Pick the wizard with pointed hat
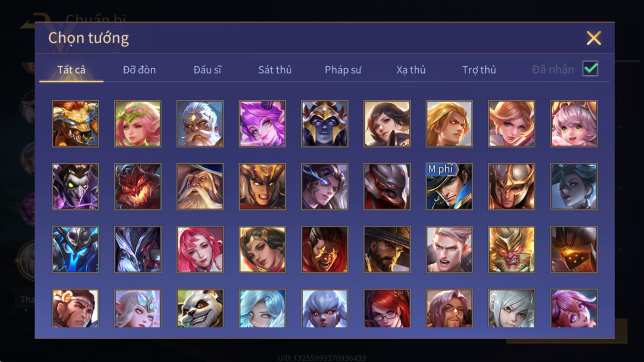The width and height of the screenshot is (644, 362). click(x=200, y=186)
